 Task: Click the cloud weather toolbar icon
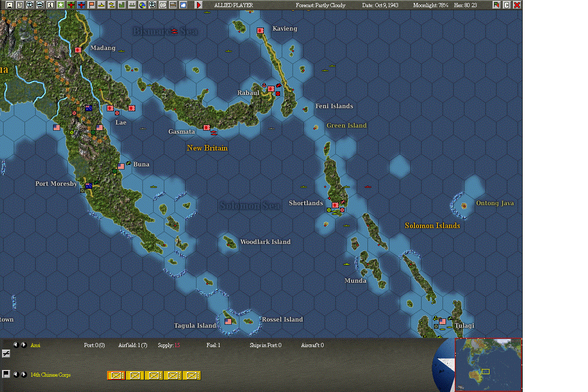(183, 5)
